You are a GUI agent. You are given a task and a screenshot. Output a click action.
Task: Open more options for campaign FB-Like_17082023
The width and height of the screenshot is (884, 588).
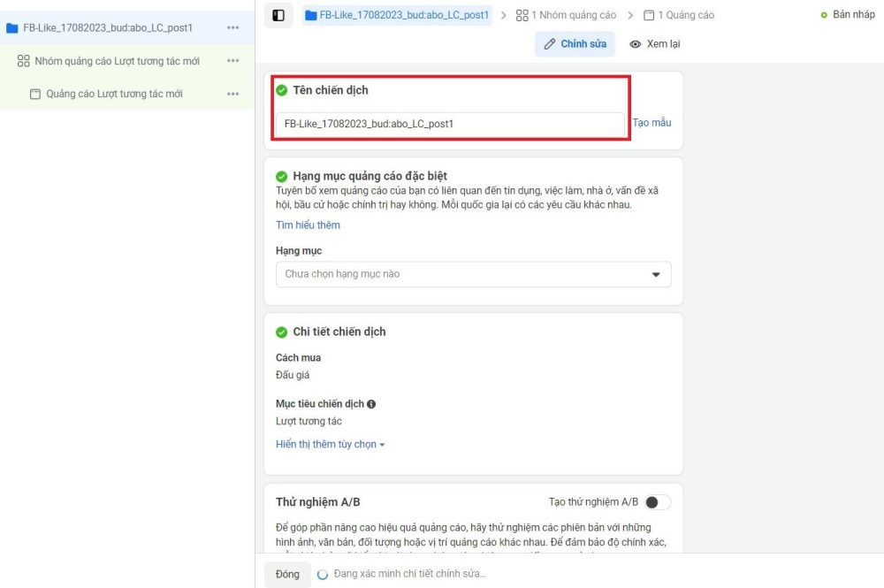(232, 27)
